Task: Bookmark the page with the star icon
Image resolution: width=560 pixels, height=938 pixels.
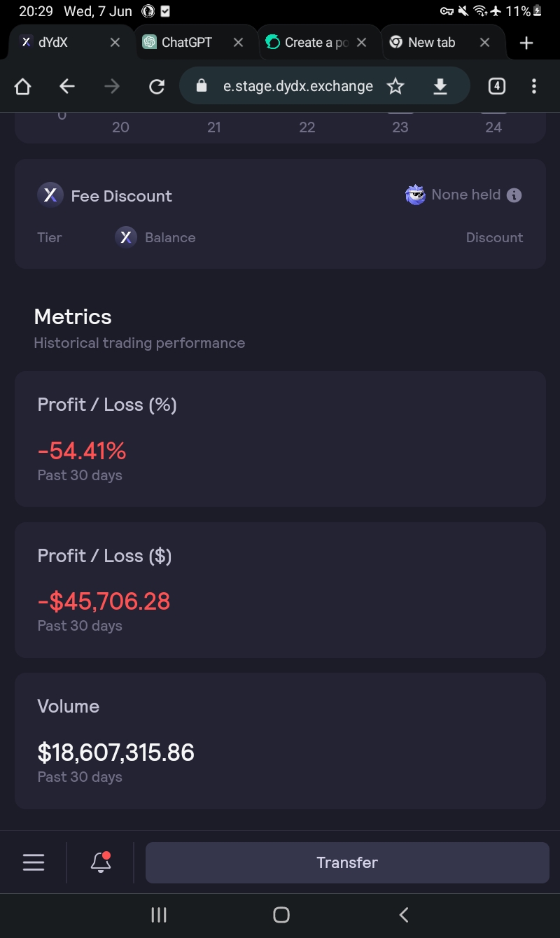Action: [395, 86]
